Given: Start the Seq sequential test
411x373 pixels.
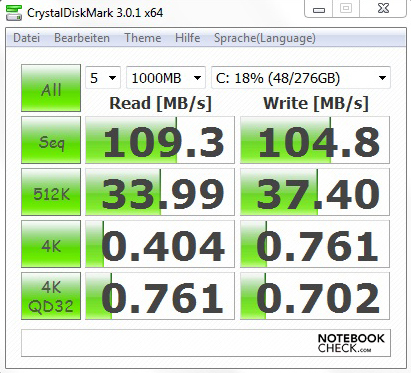Looking at the screenshot, I should pyautogui.click(x=51, y=140).
